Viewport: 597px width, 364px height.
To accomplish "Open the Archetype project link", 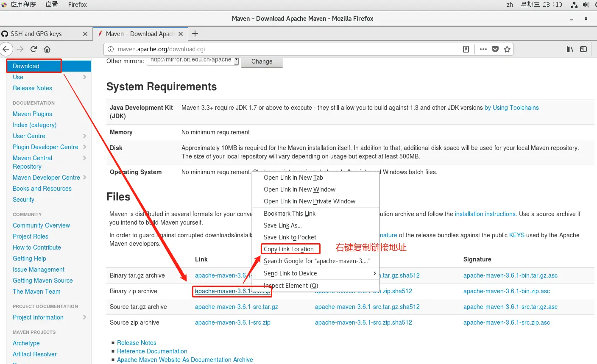I will (x=26, y=343).
